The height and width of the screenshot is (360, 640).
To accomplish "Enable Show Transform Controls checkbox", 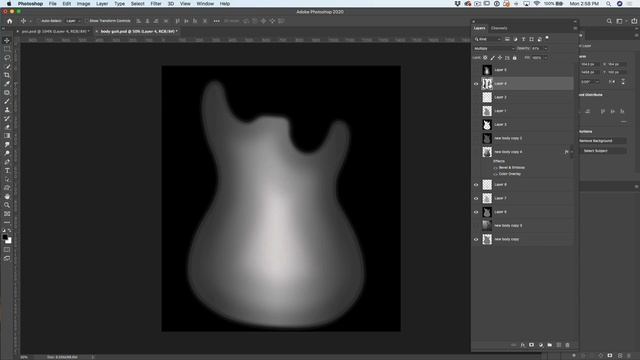I will 87,21.
